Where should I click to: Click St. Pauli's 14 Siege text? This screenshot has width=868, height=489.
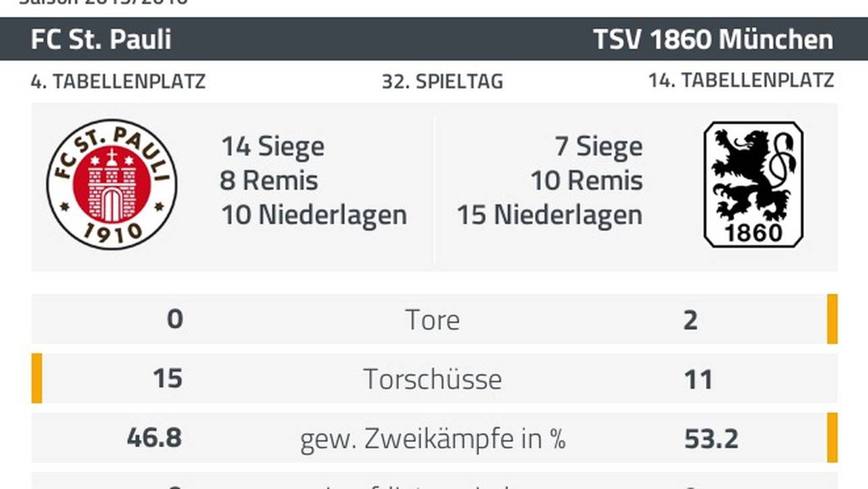click(273, 146)
